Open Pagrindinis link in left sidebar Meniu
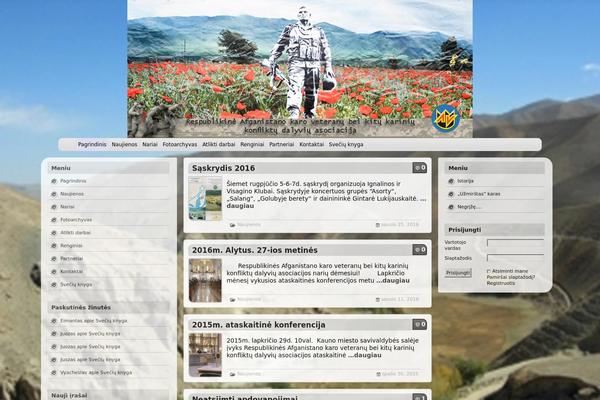This screenshot has width=600, height=400. click(73, 181)
